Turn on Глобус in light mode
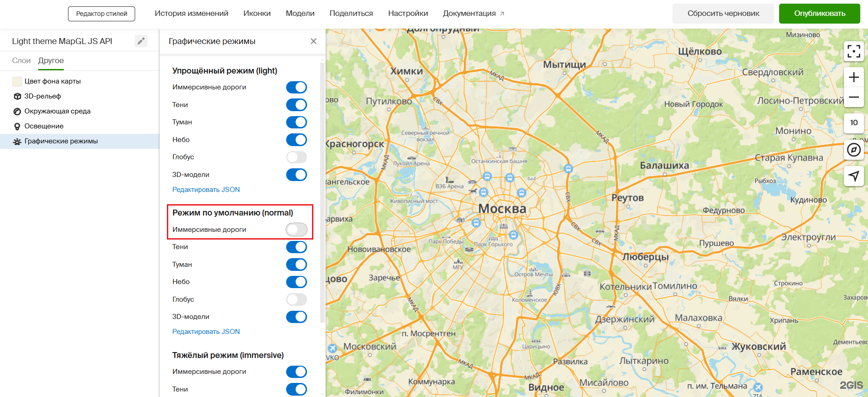This screenshot has width=868, height=397. 297,157
